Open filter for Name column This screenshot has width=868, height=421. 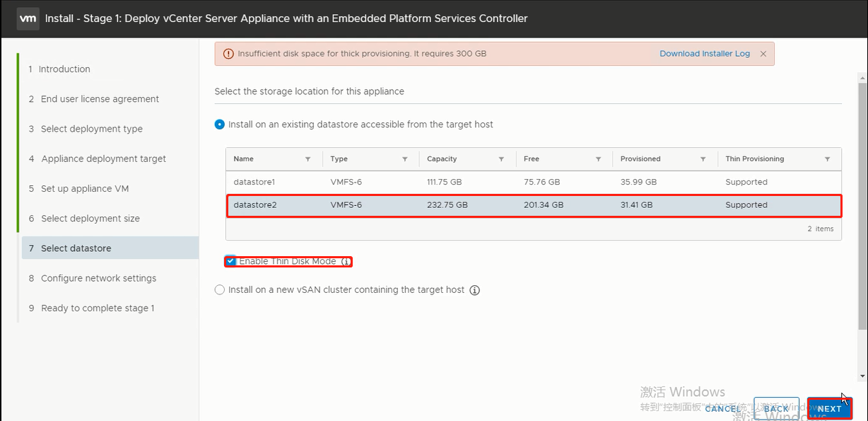tap(307, 159)
